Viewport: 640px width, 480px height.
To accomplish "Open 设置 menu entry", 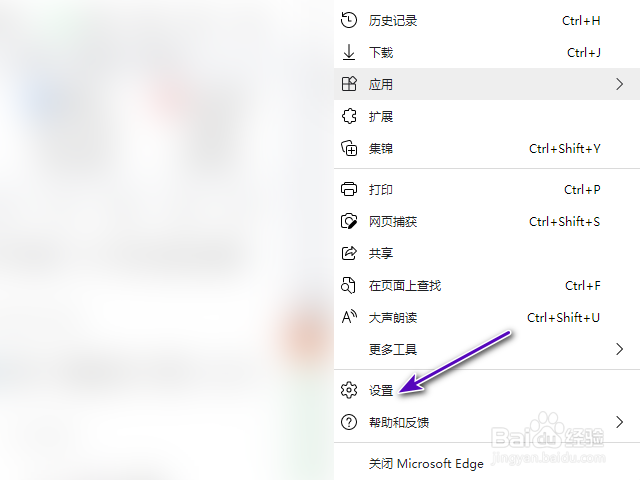I will pos(487,390).
